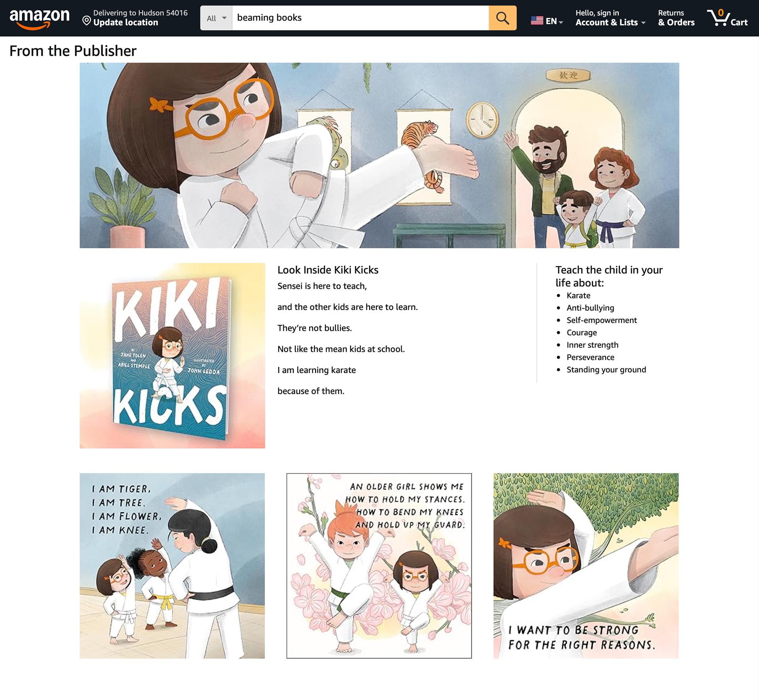Click the 'Delivering to Hudson 54016' text
The height and width of the screenshot is (700, 759).
click(x=140, y=13)
